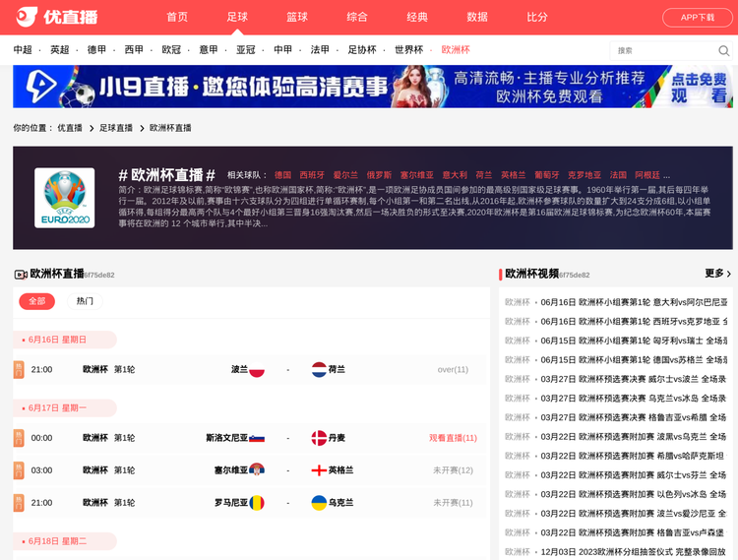Click the search magnifier icon
The width and height of the screenshot is (738, 560).
coord(723,51)
